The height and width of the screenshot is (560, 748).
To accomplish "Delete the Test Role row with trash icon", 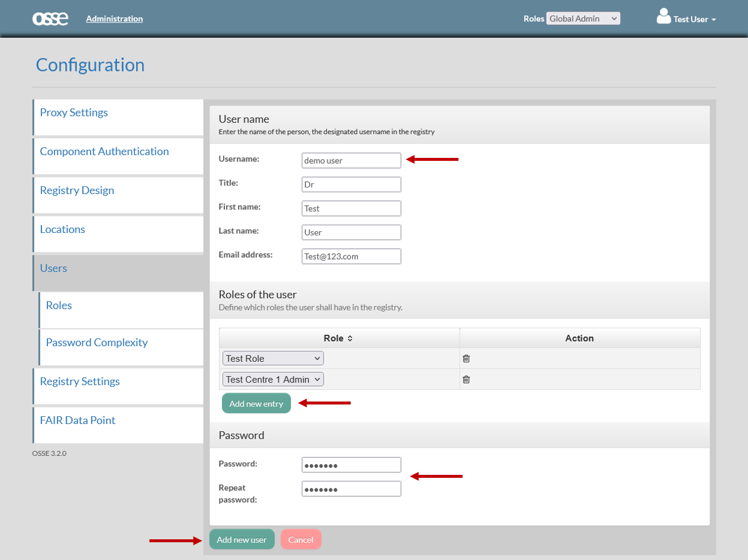I will tap(466, 358).
